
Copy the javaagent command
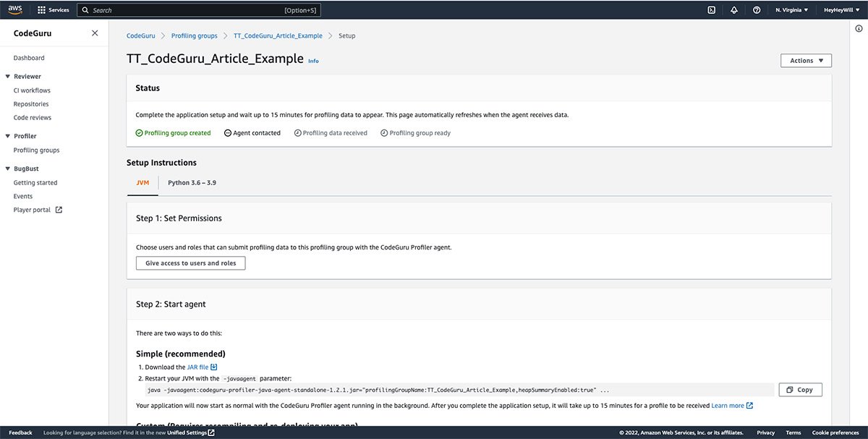coord(800,390)
